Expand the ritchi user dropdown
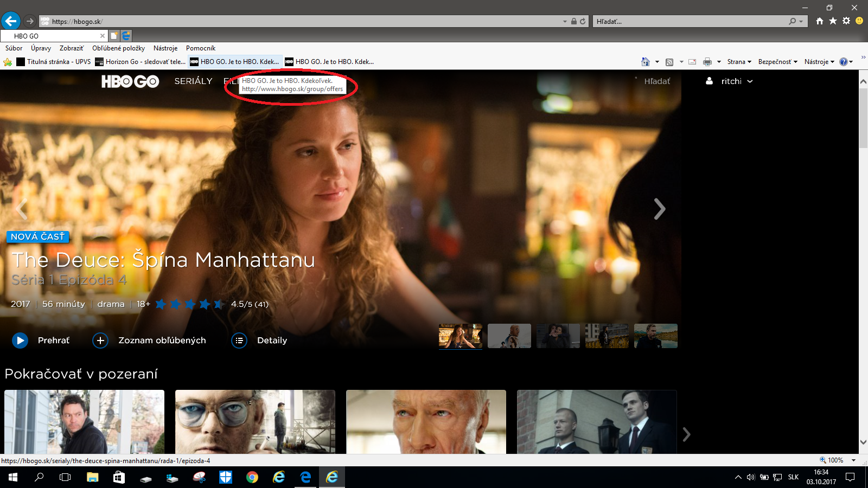This screenshot has width=868, height=488. 730,81
